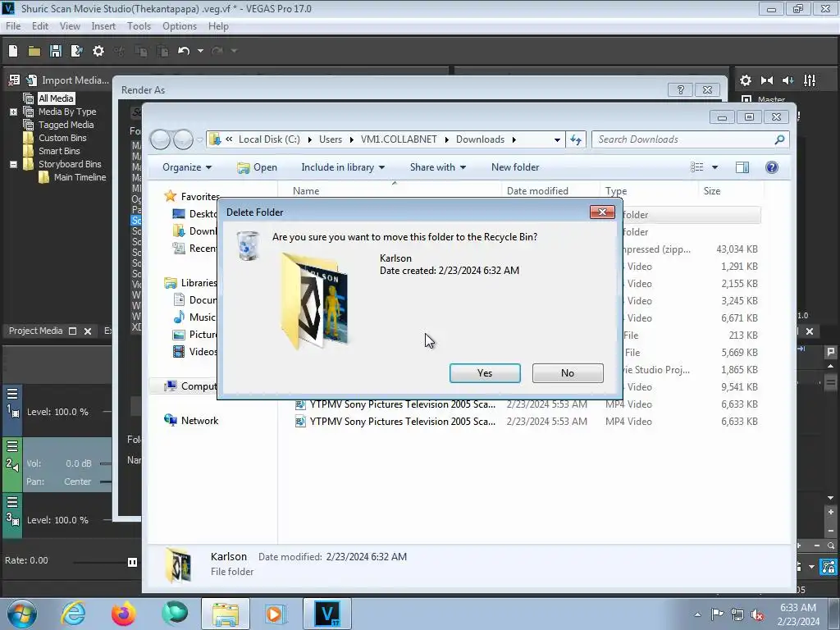Click the volume icon in system tray

tap(757, 614)
